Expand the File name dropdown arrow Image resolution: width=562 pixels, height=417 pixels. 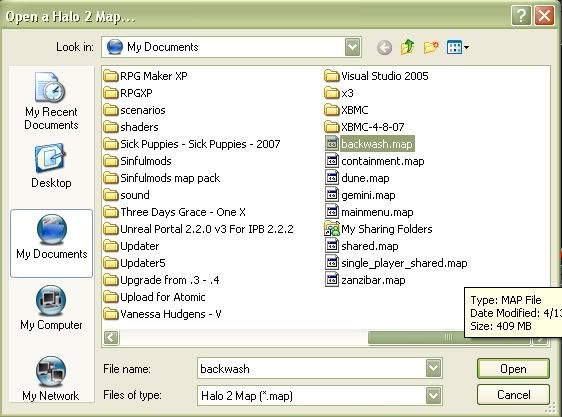tap(433, 368)
